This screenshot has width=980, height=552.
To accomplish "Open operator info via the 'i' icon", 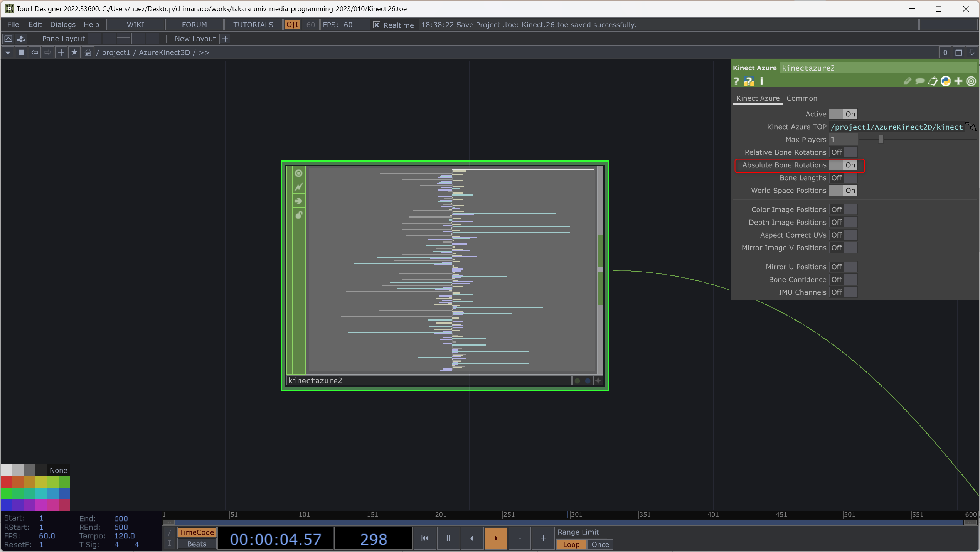I will tap(761, 81).
